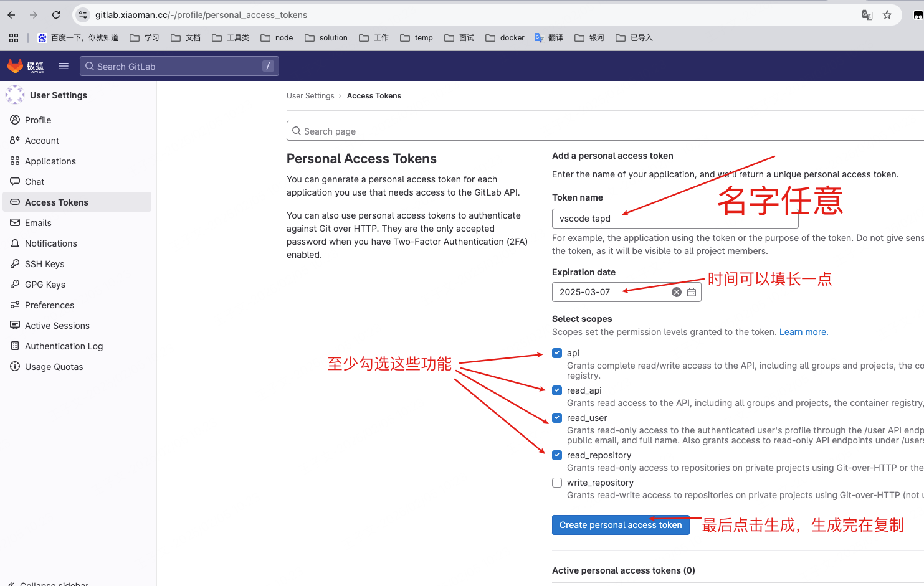Open the solution bookmark folder
The width and height of the screenshot is (924, 586).
tap(326, 38)
